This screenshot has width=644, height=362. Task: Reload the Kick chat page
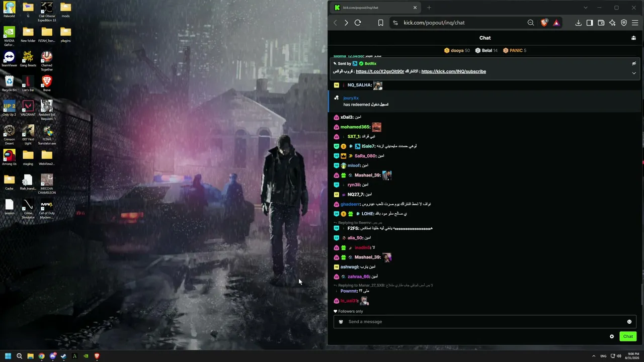click(x=358, y=23)
